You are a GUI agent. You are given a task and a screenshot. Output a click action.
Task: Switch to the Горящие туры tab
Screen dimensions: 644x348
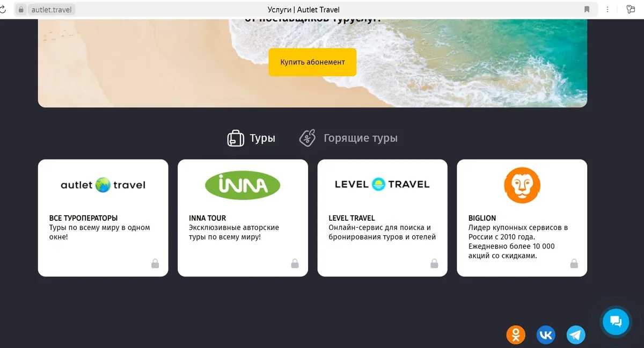(348, 138)
